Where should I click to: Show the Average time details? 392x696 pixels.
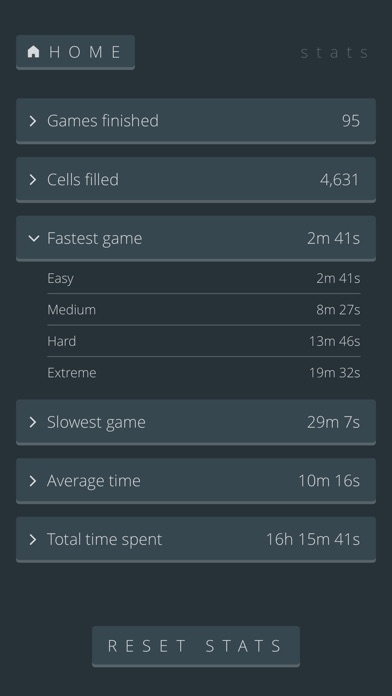(196, 481)
